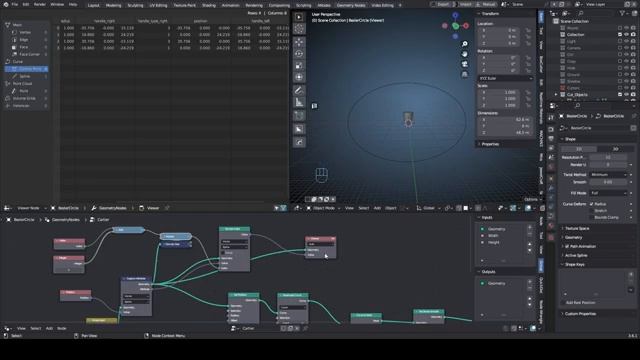640x360 pixels.
Task: Click the Add Rest Position button
Action: [580, 303]
